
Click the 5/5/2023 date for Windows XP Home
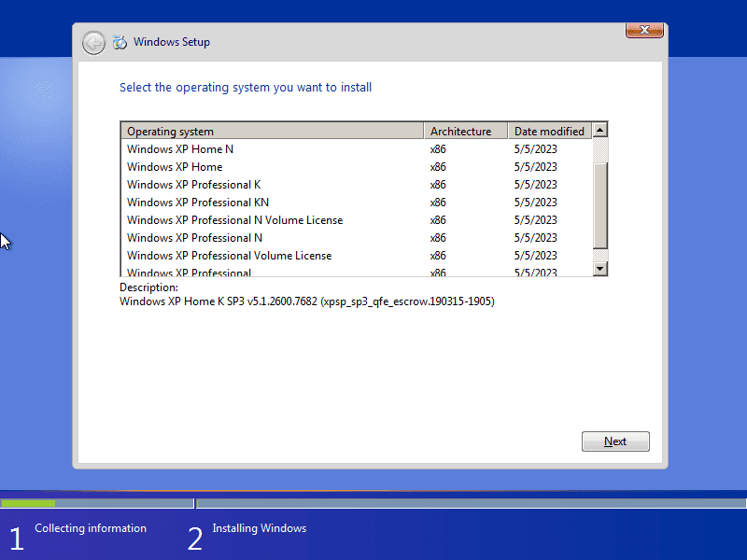pos(535,167)
